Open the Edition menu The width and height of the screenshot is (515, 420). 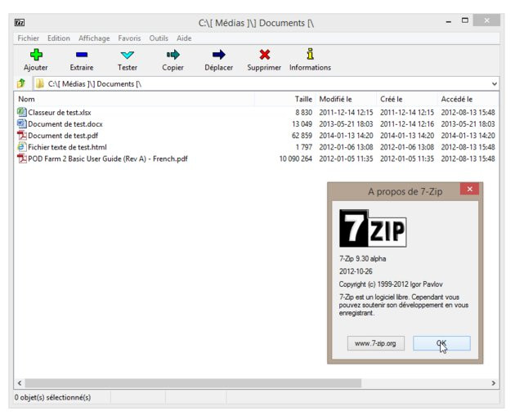coord(59,38)
